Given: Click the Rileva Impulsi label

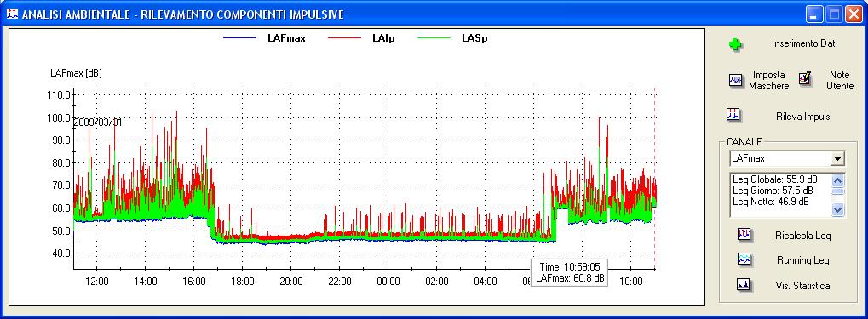Looking at the screenshot, I should click(804, 117).
